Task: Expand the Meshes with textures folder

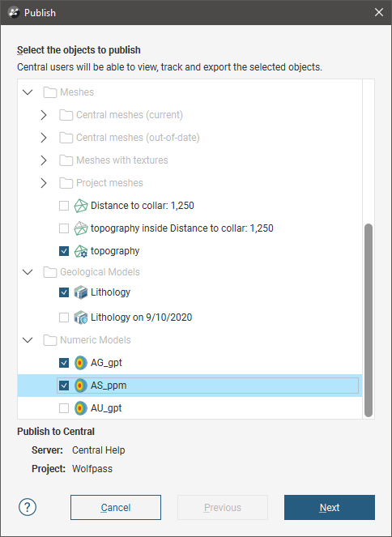Action: pos(44,160)
